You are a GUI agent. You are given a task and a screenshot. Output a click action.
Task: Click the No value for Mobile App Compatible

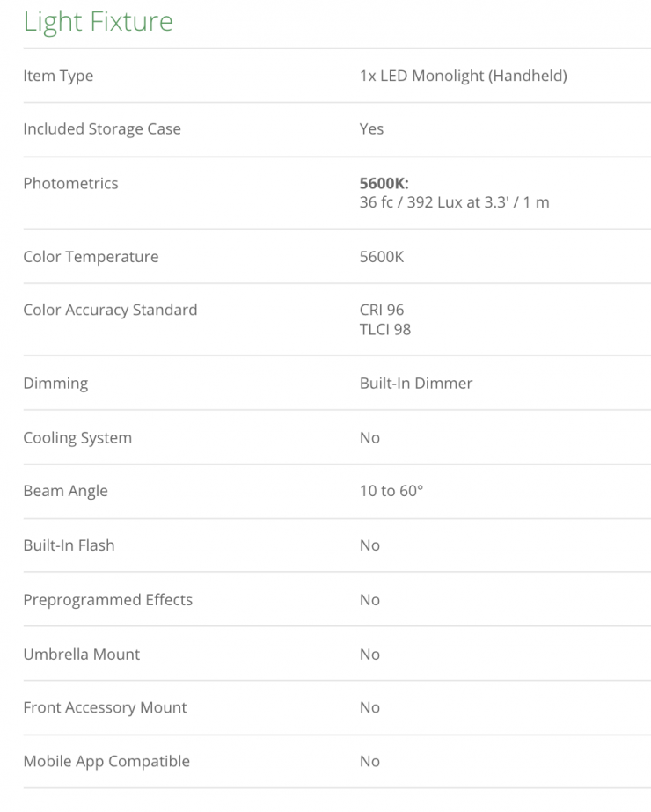point(369,762)
